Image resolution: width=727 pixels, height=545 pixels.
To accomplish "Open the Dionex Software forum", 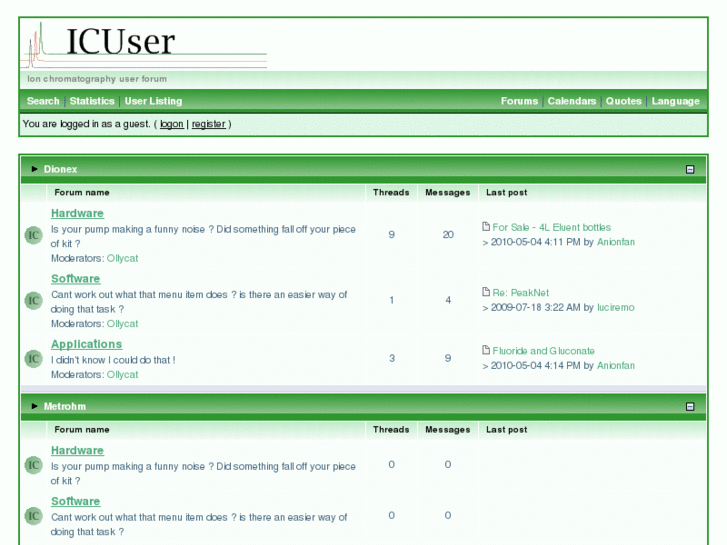I will [76, 279].
